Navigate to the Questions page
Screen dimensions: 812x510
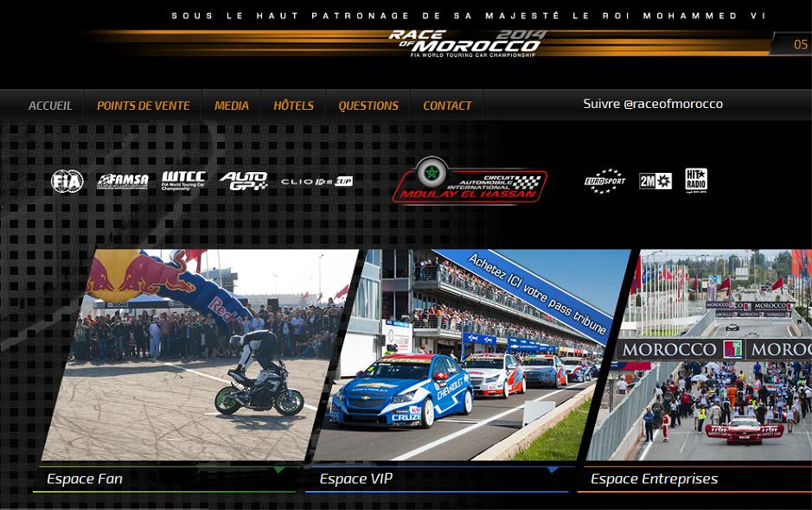pos(368,105)
